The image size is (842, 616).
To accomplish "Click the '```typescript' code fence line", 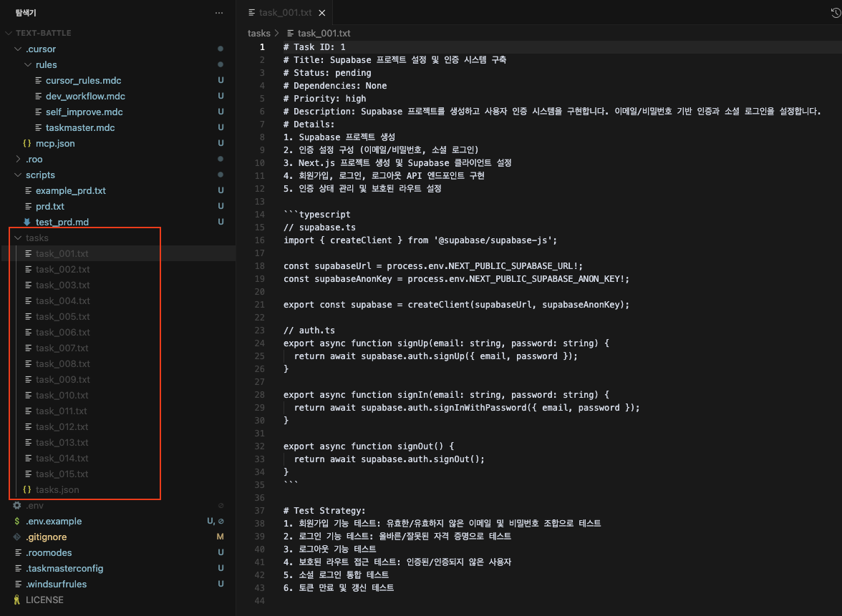I will 316,215.
